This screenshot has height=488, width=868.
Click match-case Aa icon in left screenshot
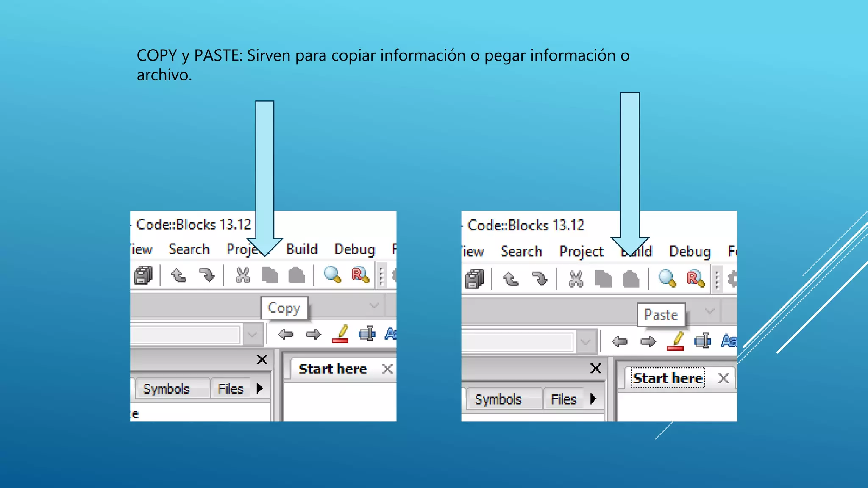[390, 333]
